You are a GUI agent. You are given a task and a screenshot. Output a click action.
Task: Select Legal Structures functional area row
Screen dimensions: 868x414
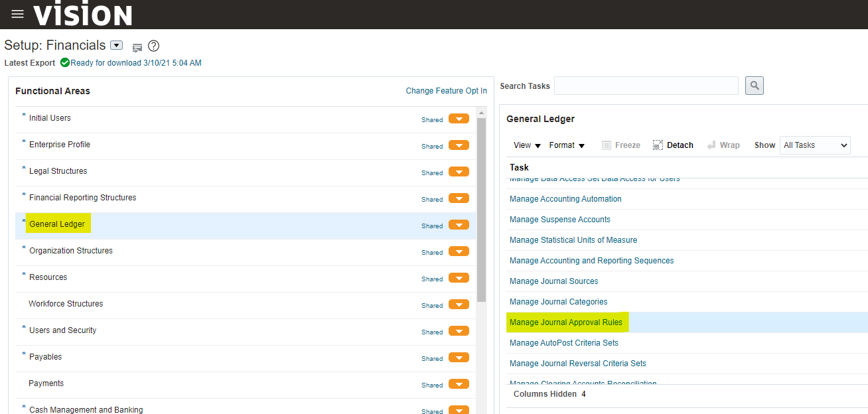[58, 171]
